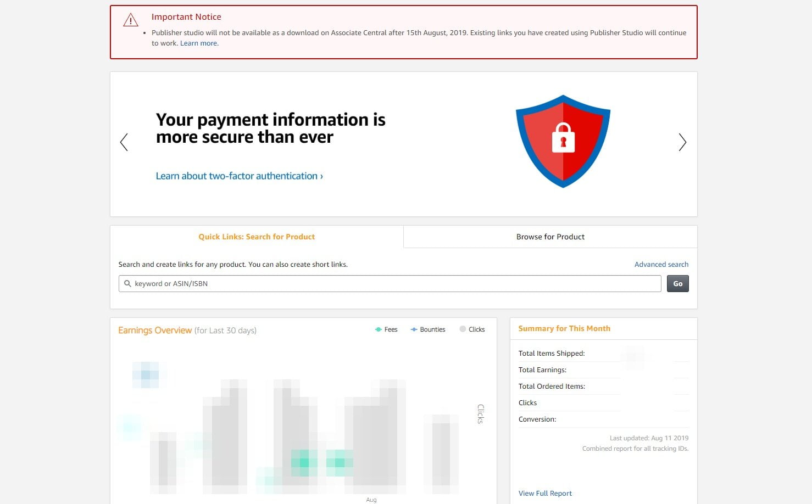Click the magnifier icon in search box

point(127,284)
